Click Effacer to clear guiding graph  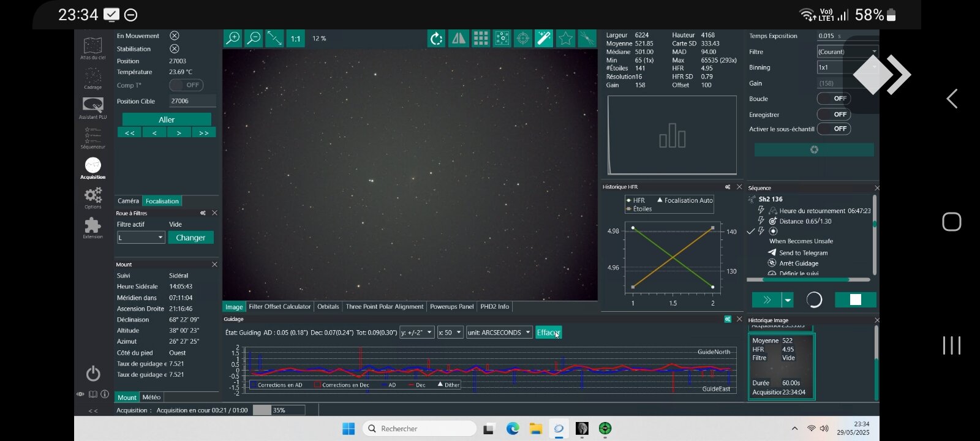(548, 333)
